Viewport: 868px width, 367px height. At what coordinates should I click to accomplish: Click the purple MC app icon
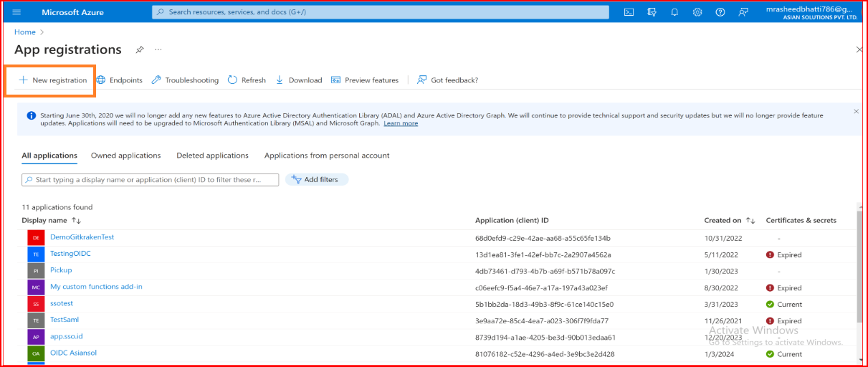click(x=36, y=287)
